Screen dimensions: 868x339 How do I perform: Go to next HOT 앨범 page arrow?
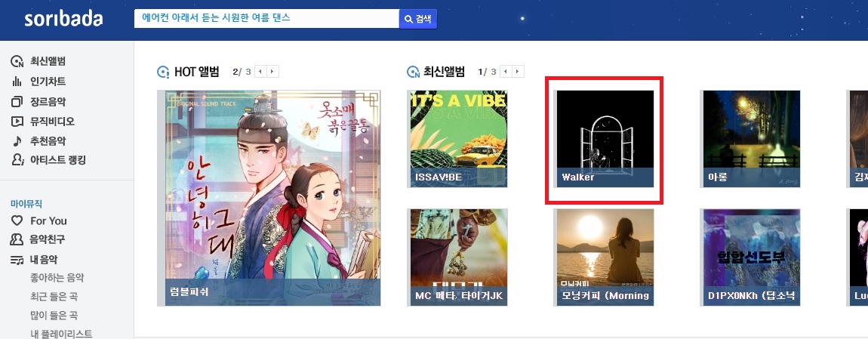[x=273, y=72]
